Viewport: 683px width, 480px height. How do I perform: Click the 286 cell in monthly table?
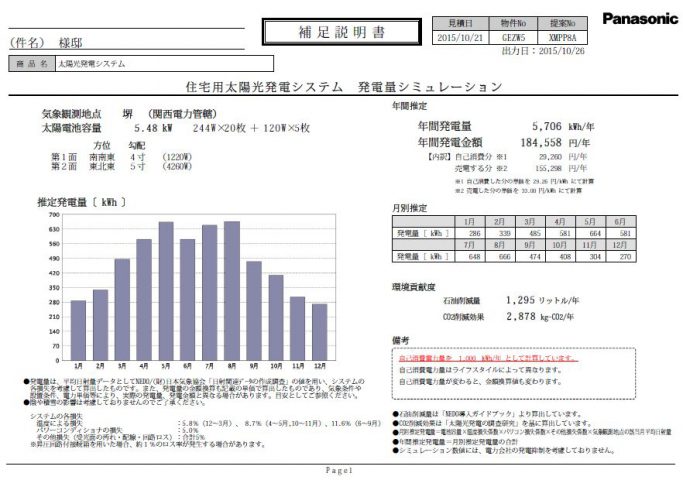coord(470,233)
